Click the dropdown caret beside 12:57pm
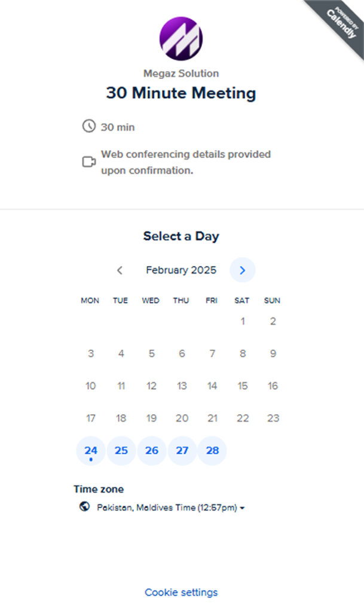Screen dimensions: 364x612 [x=243, y=508]
